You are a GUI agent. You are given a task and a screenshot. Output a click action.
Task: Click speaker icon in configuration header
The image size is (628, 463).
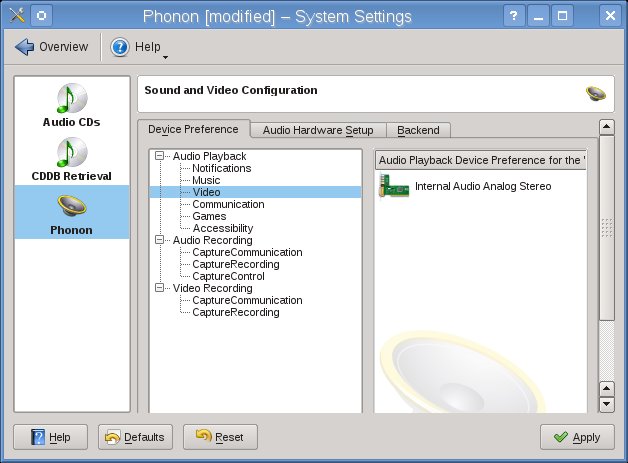coord(596,94)
